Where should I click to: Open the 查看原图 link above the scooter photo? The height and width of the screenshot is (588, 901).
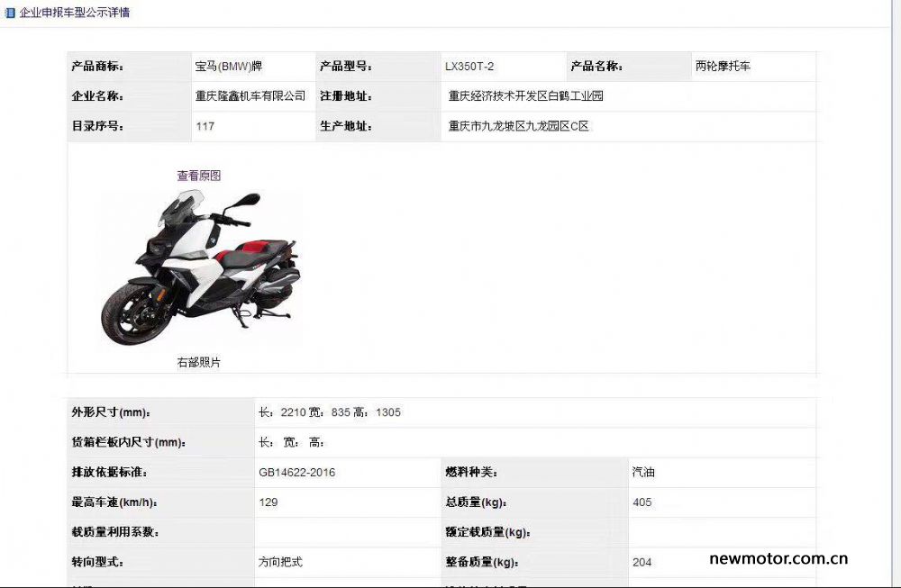[199, 175]
